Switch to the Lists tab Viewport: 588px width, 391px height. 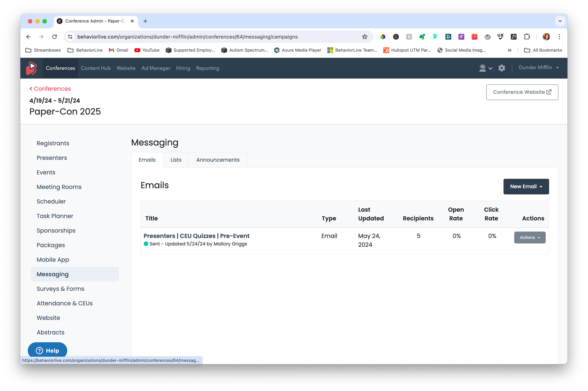(x=176, y=160)
